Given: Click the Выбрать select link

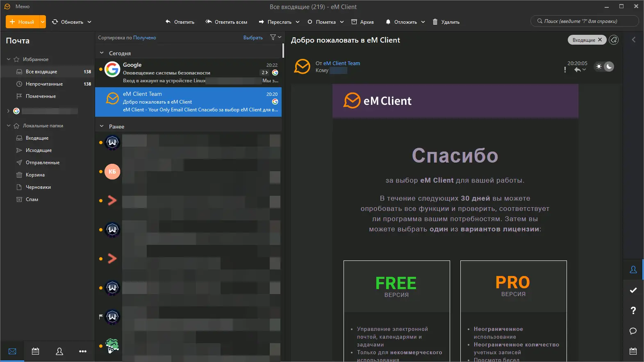Looking at the screenshot, I should click(x=253, y=38).
